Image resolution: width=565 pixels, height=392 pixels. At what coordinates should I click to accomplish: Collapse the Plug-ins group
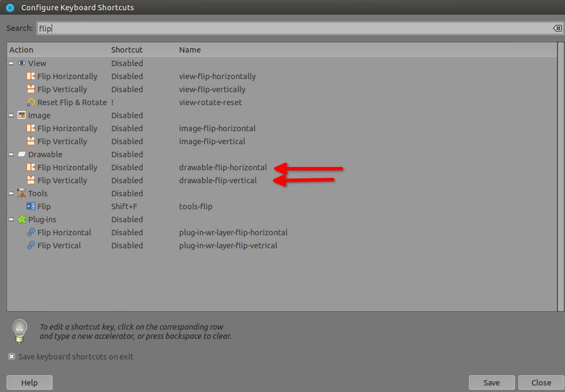pyautogui.click(x=11, y=219)
